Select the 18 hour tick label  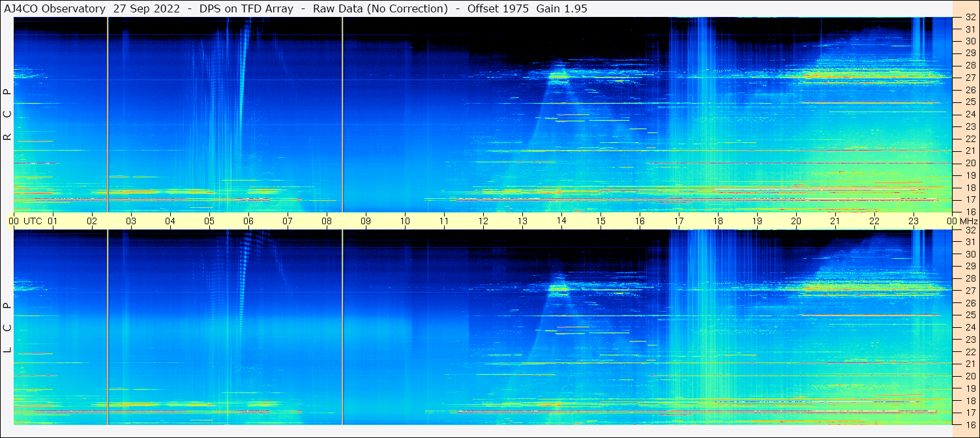[718, 221]
